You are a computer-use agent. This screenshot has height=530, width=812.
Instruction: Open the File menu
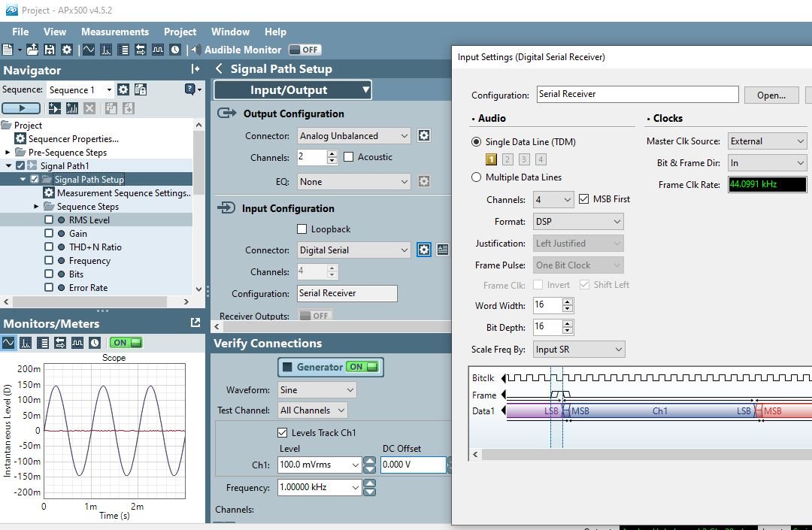pyautogui.click(x=20, y=32)
